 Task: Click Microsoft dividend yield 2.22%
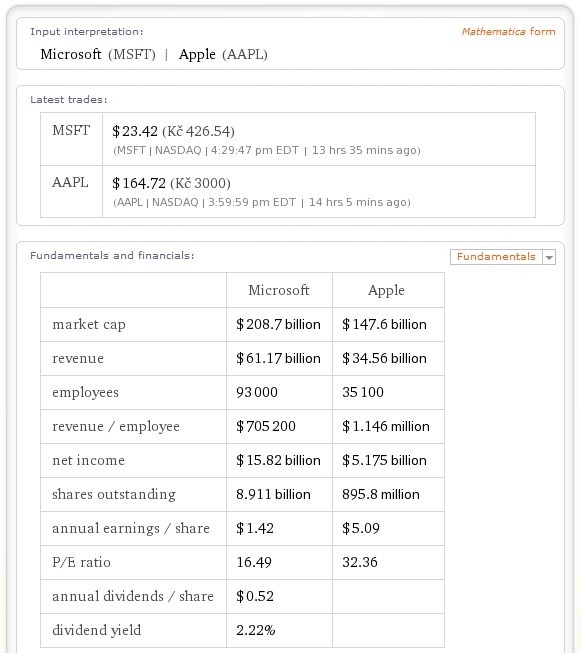256,630
